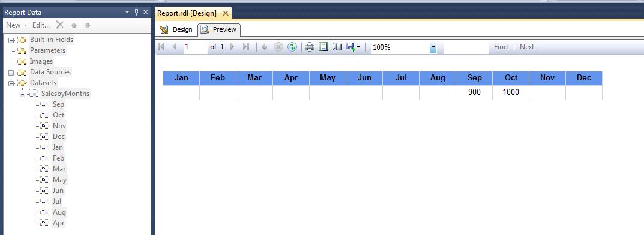The height and width of the screenshot is (235, 644).
Task: Click the Find link
Action: (501, 47)
